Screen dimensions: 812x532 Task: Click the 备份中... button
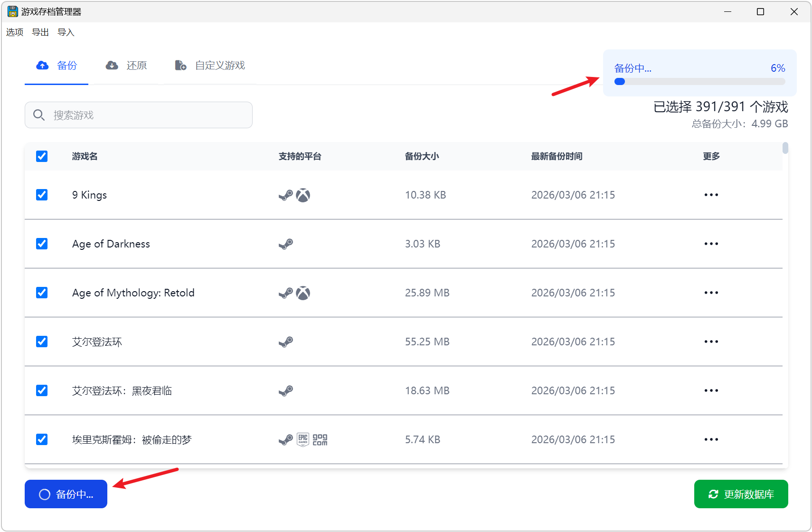pyautogui.click(x=66, y=494)
